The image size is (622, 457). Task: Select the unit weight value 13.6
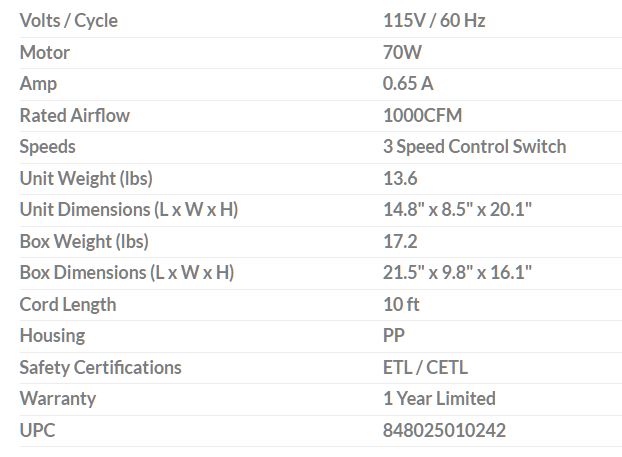pos(400,178)
